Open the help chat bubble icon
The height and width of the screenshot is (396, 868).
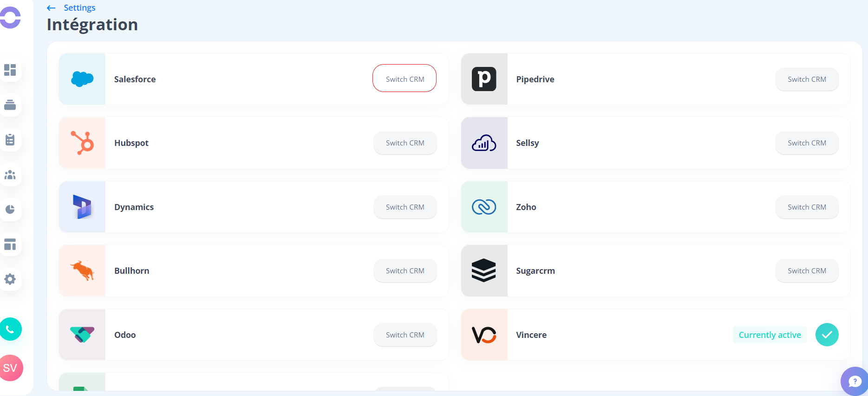[855, 382]
